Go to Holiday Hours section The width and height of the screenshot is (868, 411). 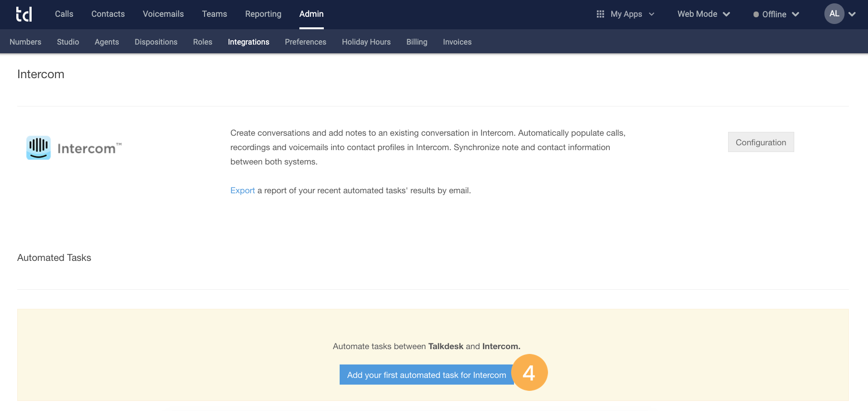coord(366,42)
